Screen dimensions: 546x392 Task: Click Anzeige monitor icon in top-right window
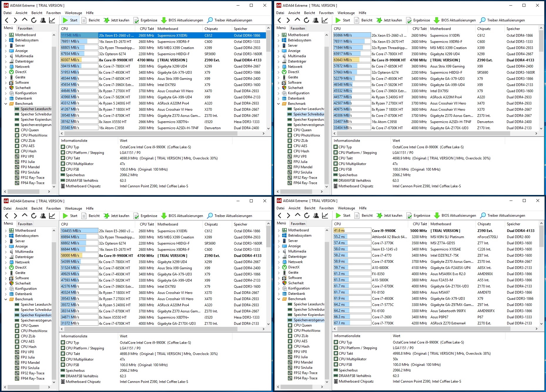click(284, 51)
